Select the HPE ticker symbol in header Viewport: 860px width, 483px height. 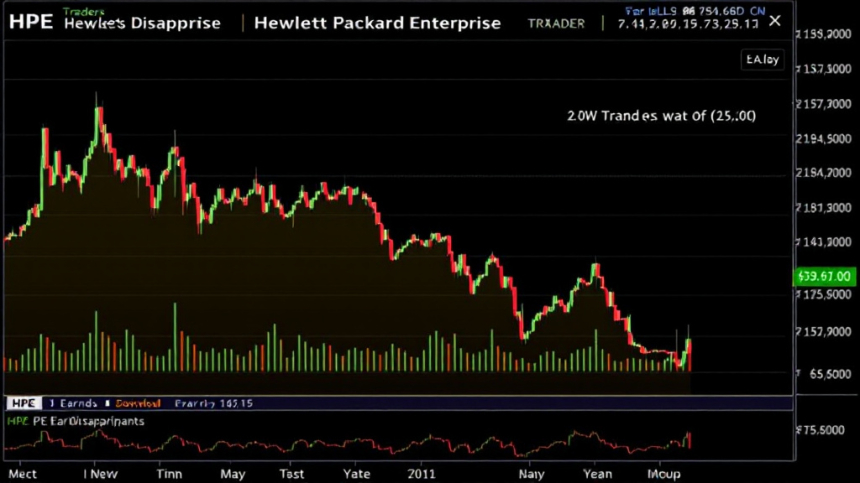[31, 22]
